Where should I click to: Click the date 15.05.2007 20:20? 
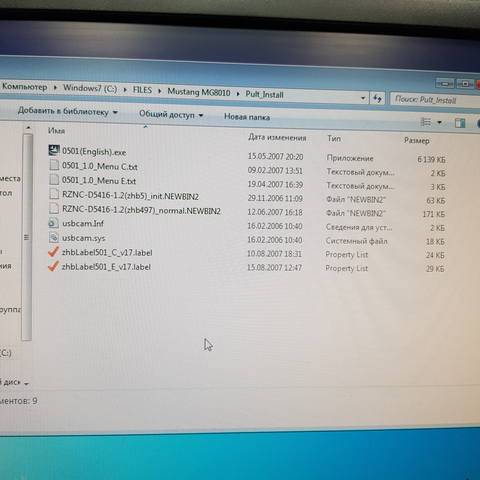275,156
